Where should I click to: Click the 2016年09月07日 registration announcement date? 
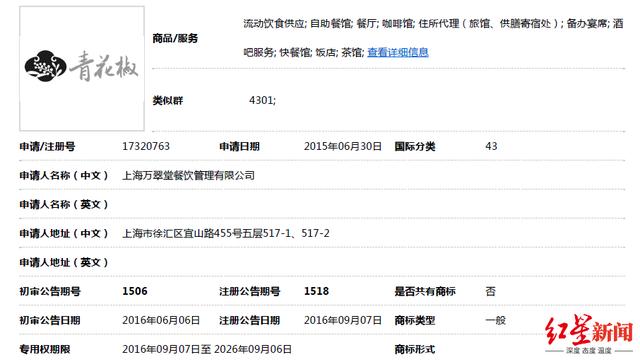342,320
